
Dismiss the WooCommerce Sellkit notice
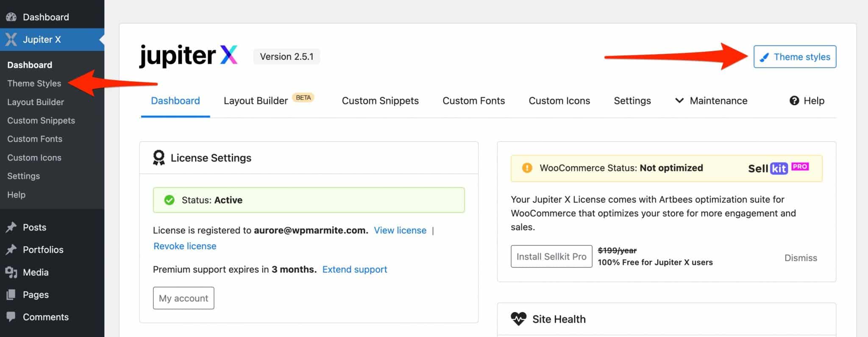pyautogui.click(x=800, y=258)
